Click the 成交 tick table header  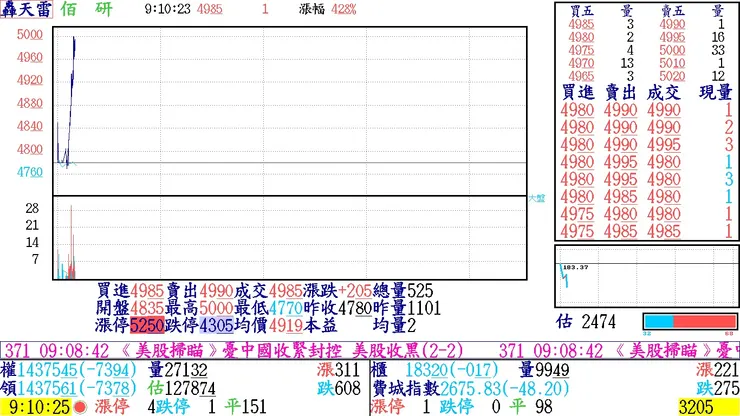[664, 93]
